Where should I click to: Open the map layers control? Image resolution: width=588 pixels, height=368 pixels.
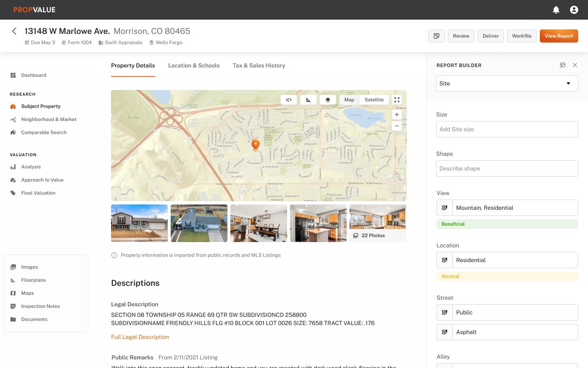(328, 100)
